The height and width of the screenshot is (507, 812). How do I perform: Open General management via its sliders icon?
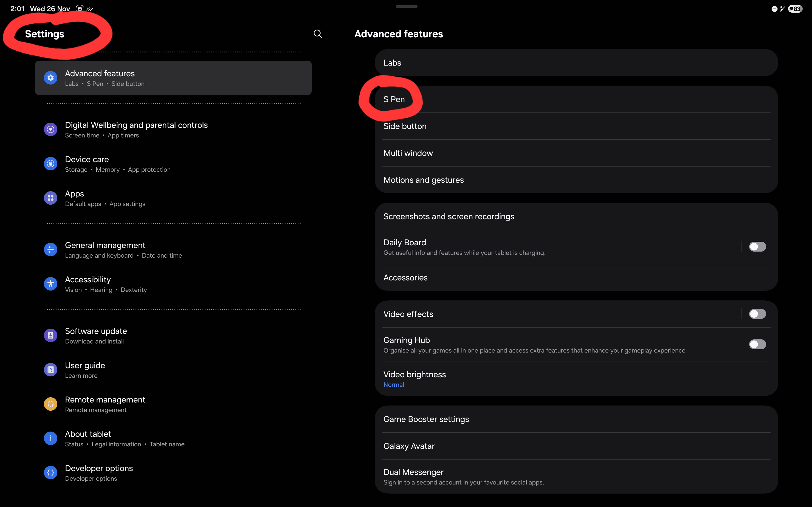point(50,249)
